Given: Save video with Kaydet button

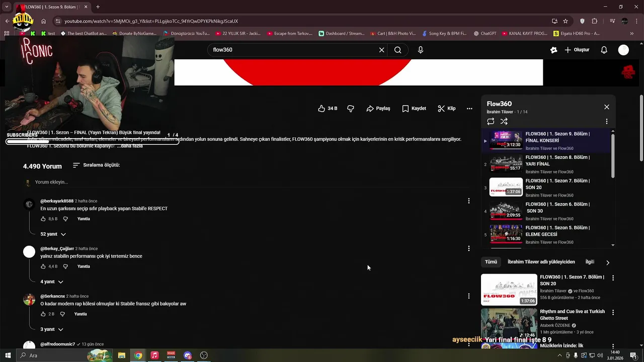Looking at the screenshot, I should click(x=414, y=108).
